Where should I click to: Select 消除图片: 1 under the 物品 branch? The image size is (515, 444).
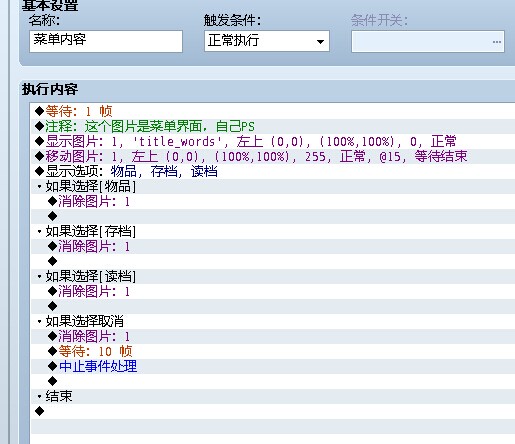(x=273, y=201)
